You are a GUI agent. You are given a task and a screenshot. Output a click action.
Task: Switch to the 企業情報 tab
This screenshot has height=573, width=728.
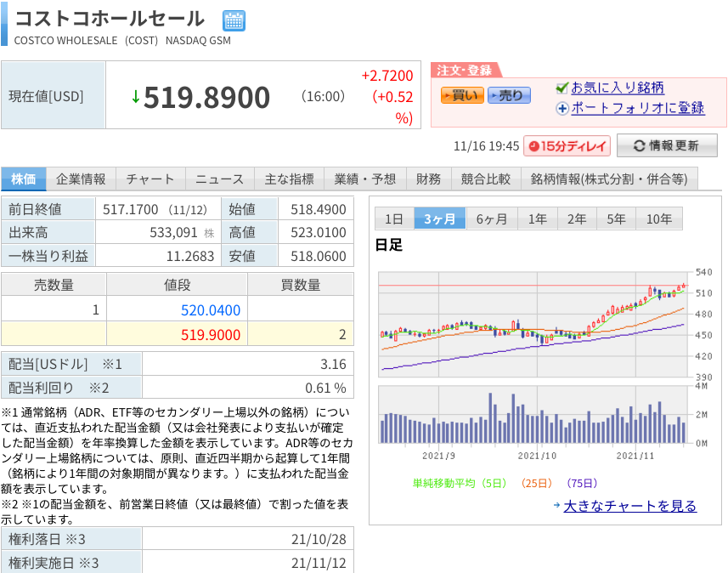81,179
